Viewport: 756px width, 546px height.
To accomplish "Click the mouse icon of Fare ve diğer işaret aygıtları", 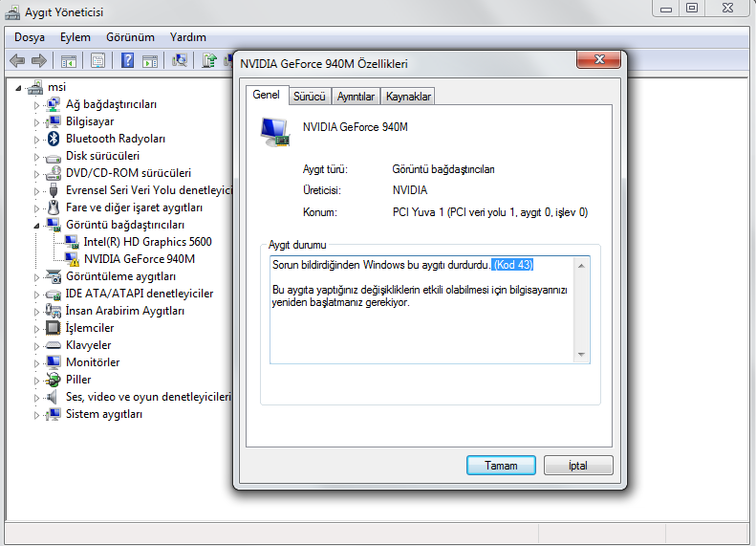I will point(53,207).
